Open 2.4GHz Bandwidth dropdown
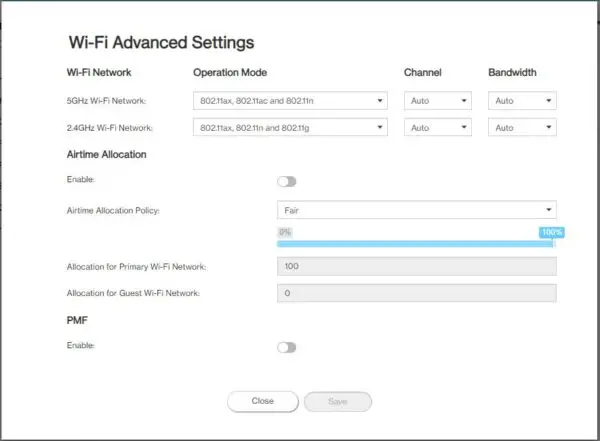 click(522, 127)
